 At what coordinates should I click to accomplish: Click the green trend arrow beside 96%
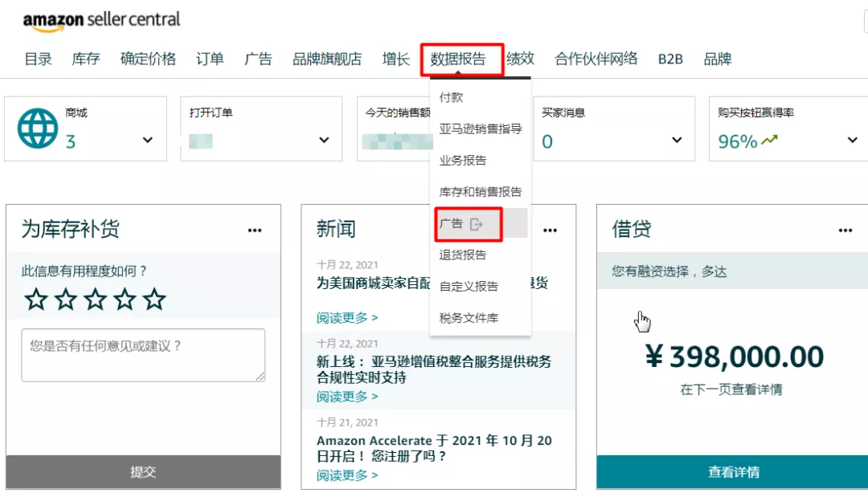769,141
